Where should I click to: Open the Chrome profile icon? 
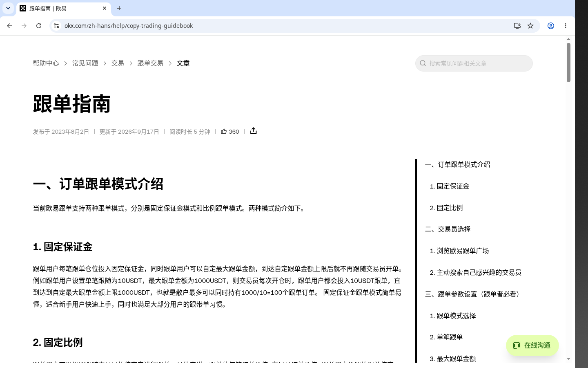click(551, 26)
